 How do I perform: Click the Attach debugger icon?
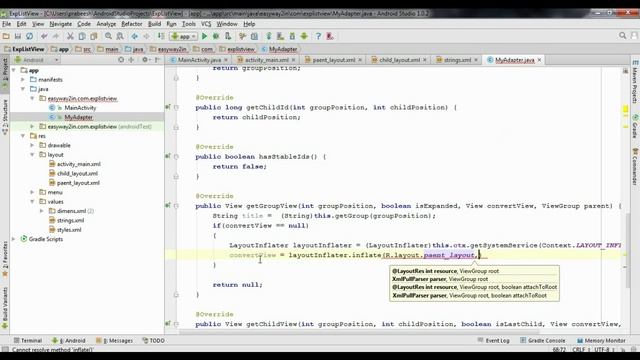228,36
